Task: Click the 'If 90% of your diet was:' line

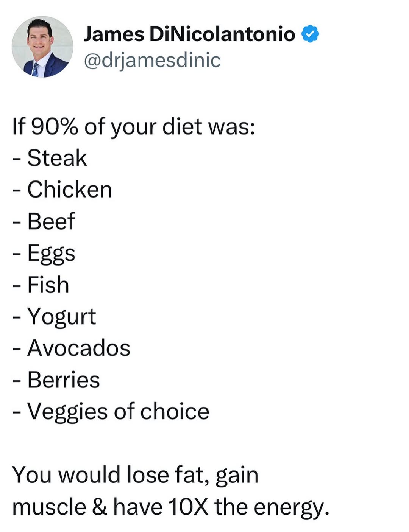Action: [x=134, y=127]
